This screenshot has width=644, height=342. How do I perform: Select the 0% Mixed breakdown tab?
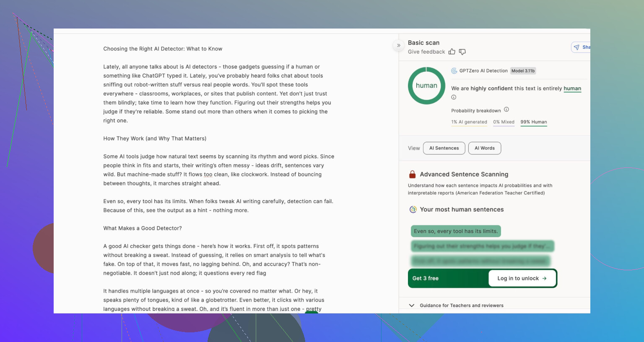(x=504, y=122)
